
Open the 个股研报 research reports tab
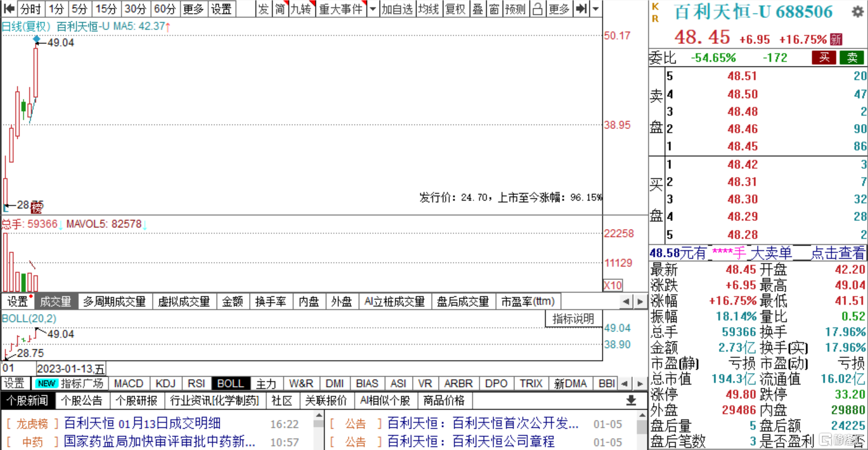pyautogui.click(x=136, y=400)
